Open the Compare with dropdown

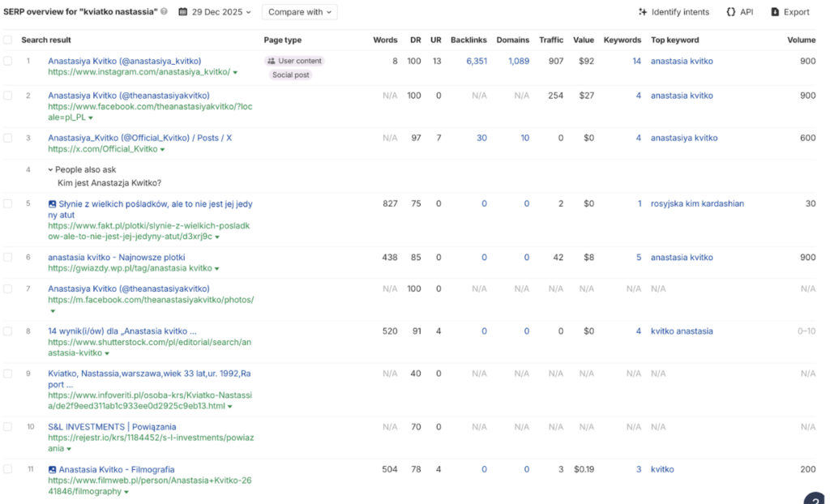[x=300, y=12]
